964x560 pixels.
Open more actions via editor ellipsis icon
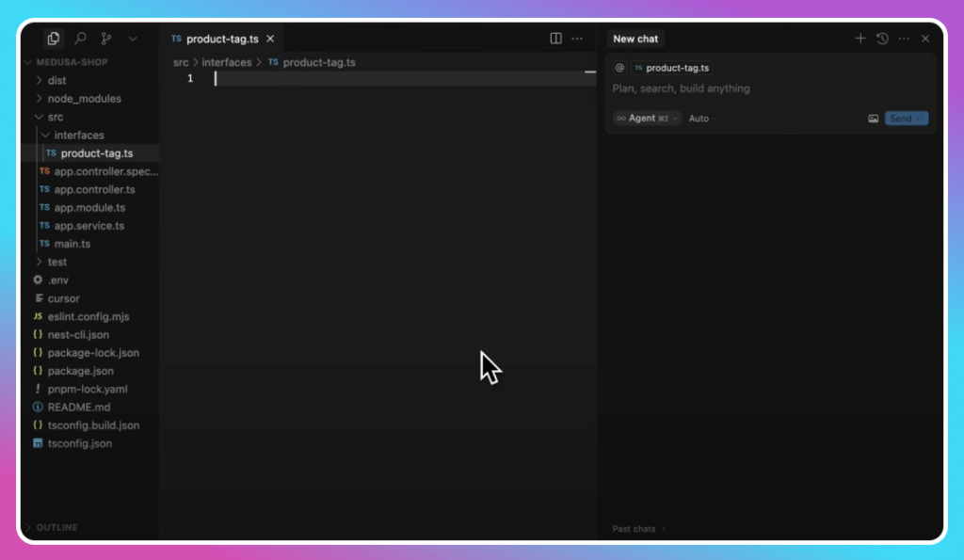(x=577, y=39)
